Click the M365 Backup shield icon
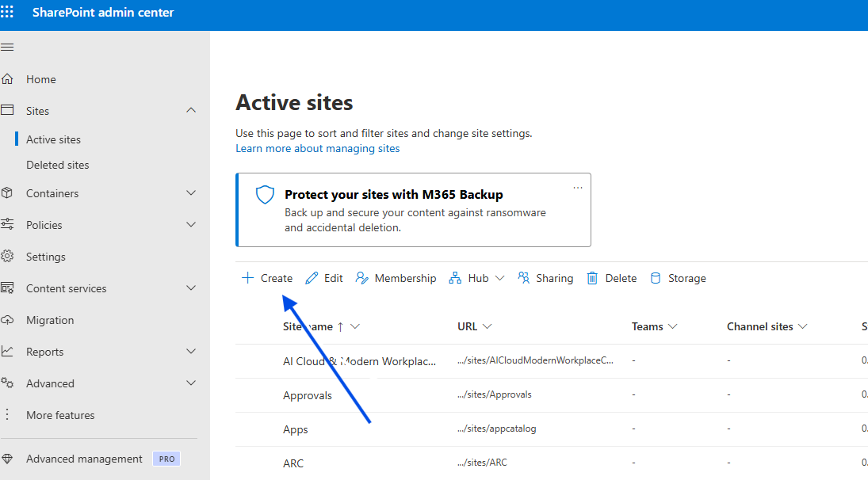Viewport: 868px width, 480px height. click(265, 195)
